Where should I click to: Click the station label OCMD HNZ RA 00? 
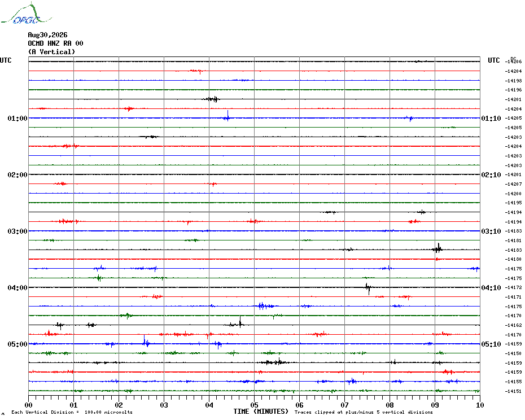pyautogui.click(x=55, y=43)
